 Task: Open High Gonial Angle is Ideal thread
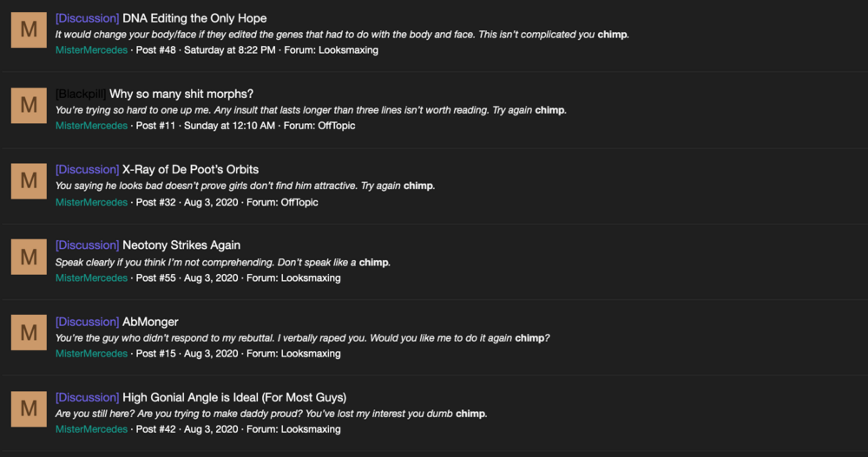tap(234, 397)
